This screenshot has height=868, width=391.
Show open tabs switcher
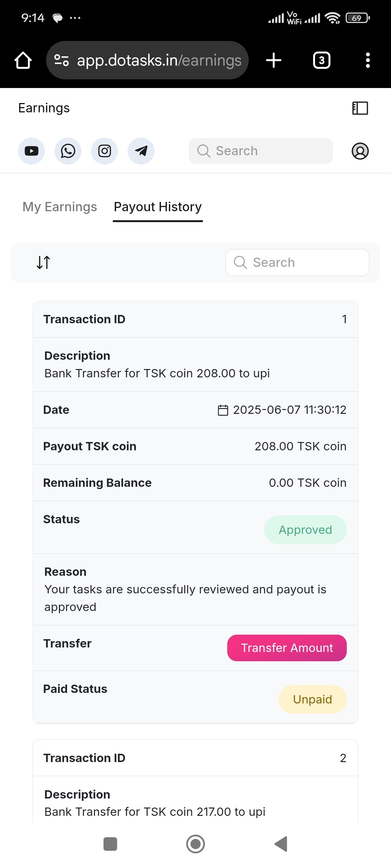click(321, 60)
